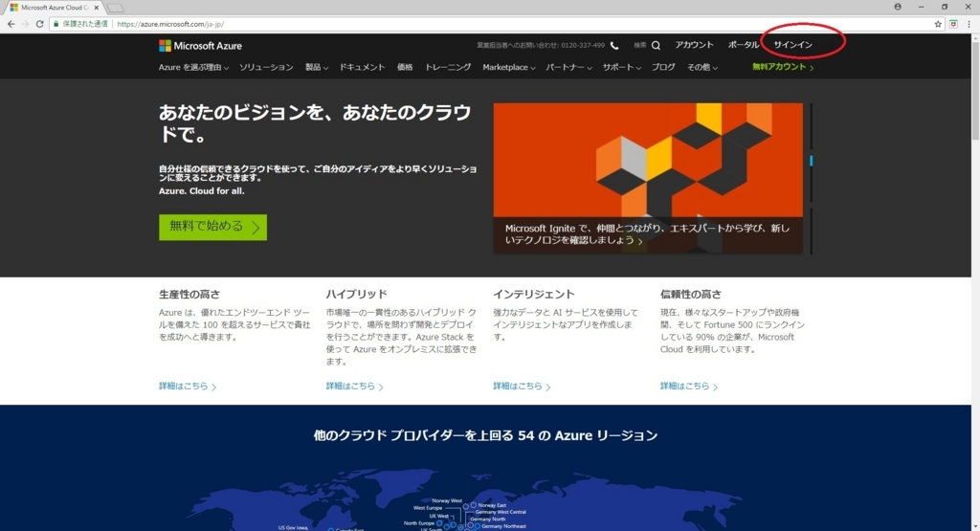Image resolution: width=980 pixels, height=531 pixels.
Task: Click the extension icon beside the star
Action: coord(954,24)
